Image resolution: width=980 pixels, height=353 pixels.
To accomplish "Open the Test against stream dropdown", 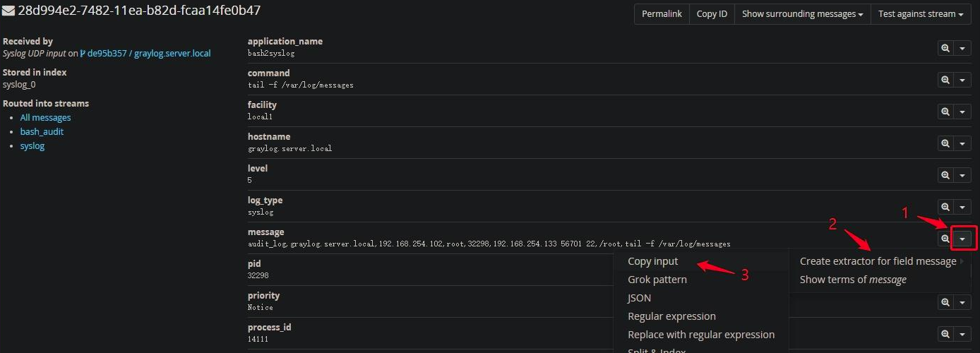I will pos(921,14).
